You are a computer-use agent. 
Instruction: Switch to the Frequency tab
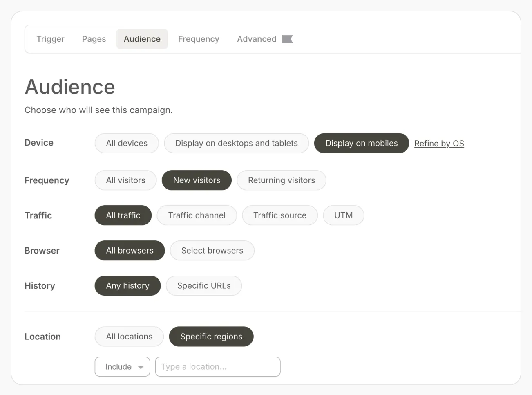(x=199, y=39)
